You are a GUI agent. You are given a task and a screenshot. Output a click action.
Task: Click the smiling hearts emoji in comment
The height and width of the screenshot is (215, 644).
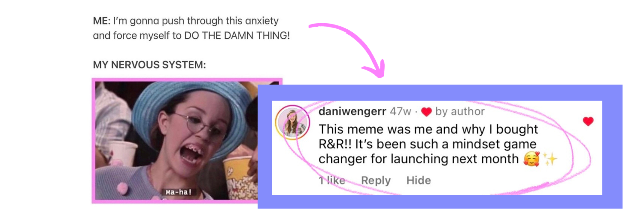pyautogui.click(x=531, y=159)
